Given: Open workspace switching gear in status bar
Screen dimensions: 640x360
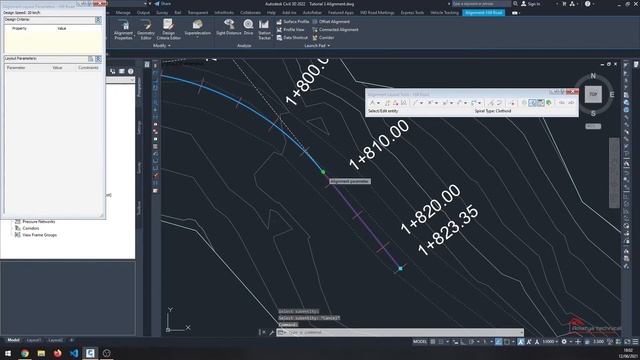Looking at the screenshot, I should 564,342.
